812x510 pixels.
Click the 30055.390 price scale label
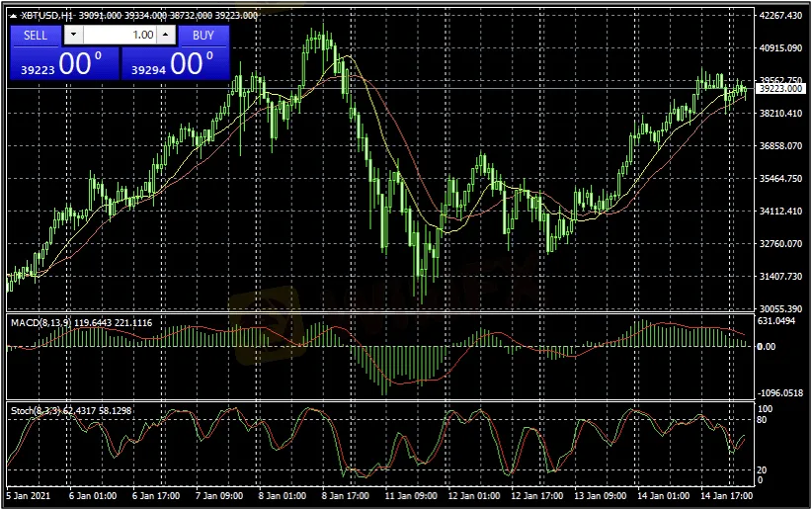(779, 308)
